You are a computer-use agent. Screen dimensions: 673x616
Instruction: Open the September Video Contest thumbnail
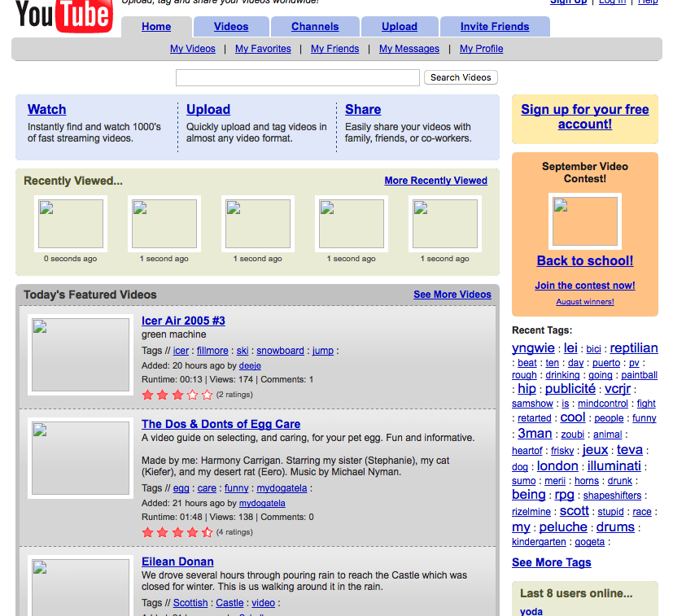[584, 221]
